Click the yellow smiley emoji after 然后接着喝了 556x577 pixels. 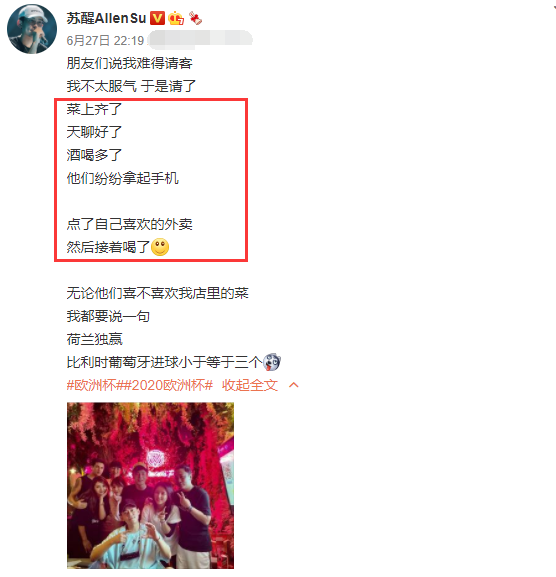[160, 247]
